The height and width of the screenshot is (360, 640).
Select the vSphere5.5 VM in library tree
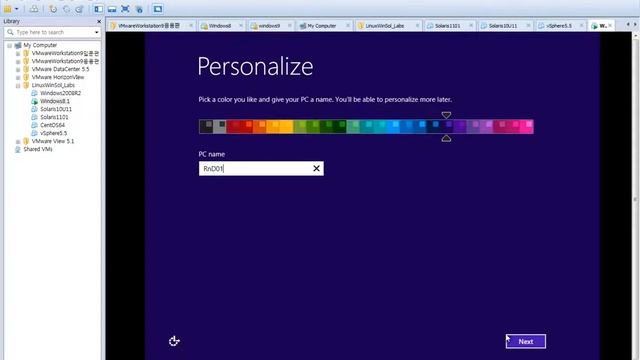[53, 133]
